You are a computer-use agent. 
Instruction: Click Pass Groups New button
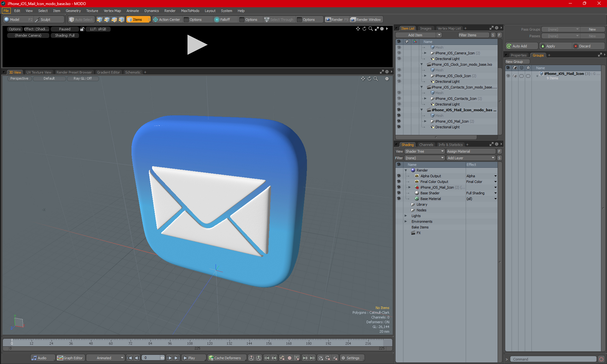(592, 29)
